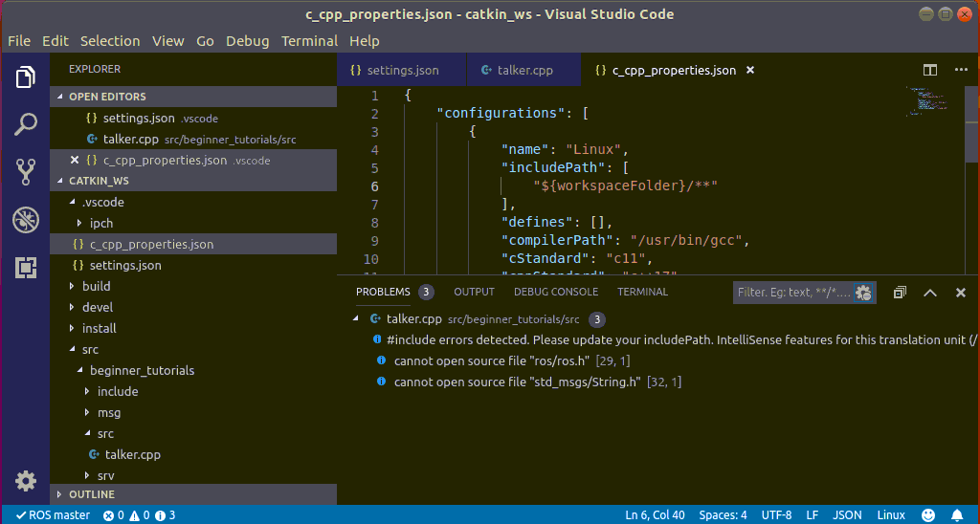Maximize the panel with the up chevron
980x524 pixels.
(930, 293)
